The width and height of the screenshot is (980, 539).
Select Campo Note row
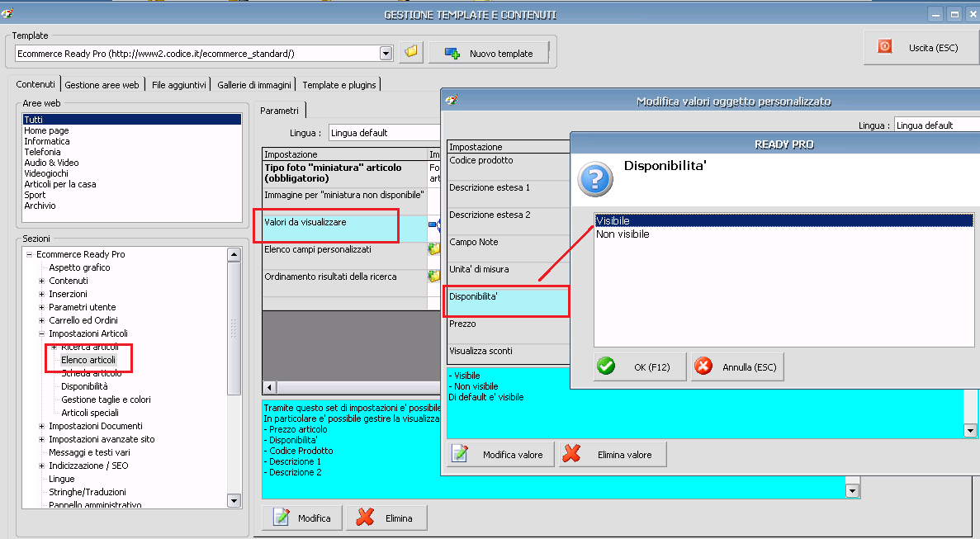coord(509,248)
